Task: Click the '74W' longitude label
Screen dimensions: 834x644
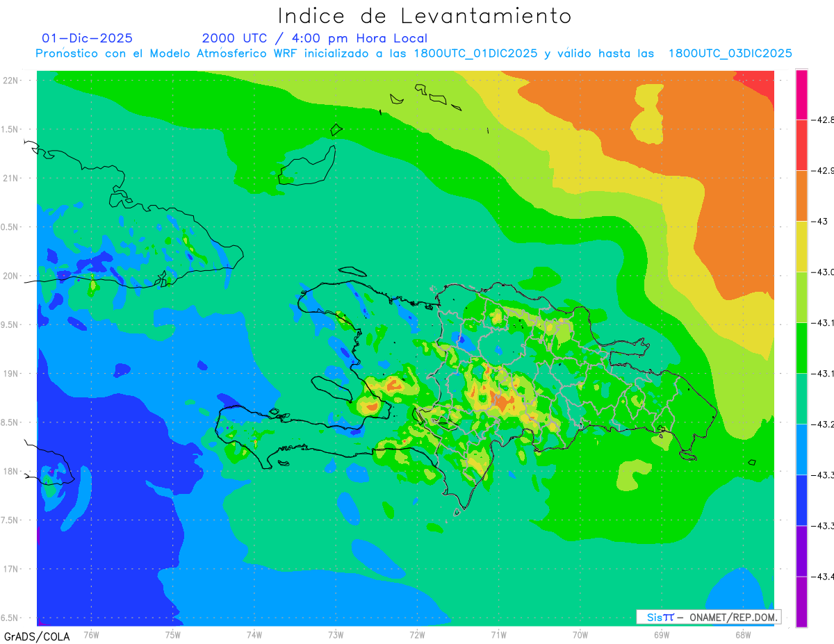Action: coord(254,634)
